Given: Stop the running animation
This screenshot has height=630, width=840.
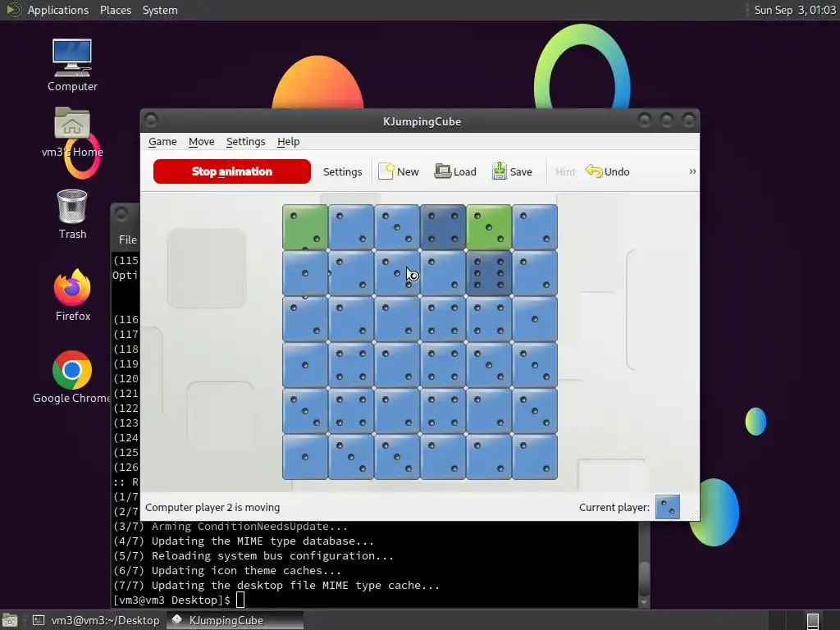Looking at the screenshot, I should 231,171.
